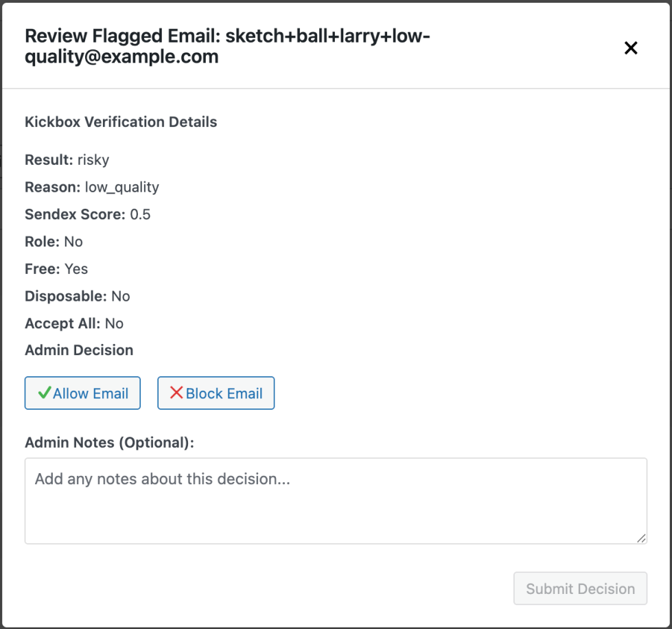Focus the Admin Notes text area
Viewport: 672px width, 629px height.
[336, 501]
